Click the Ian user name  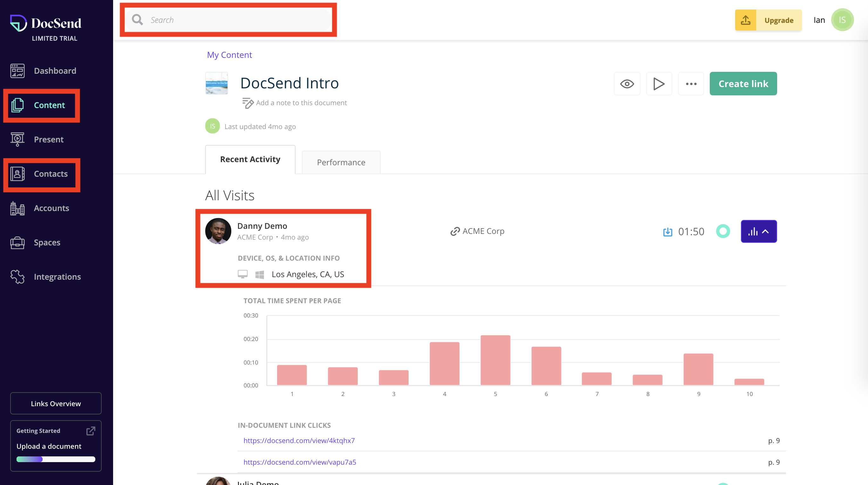click(819, 20)
